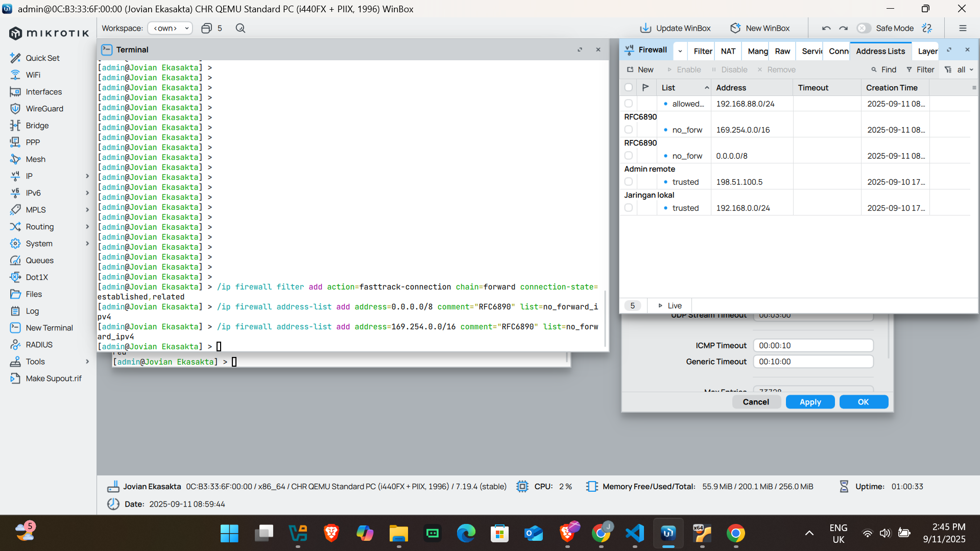Open the search magnifier in toolbar
980x551 pixels.
241,28
